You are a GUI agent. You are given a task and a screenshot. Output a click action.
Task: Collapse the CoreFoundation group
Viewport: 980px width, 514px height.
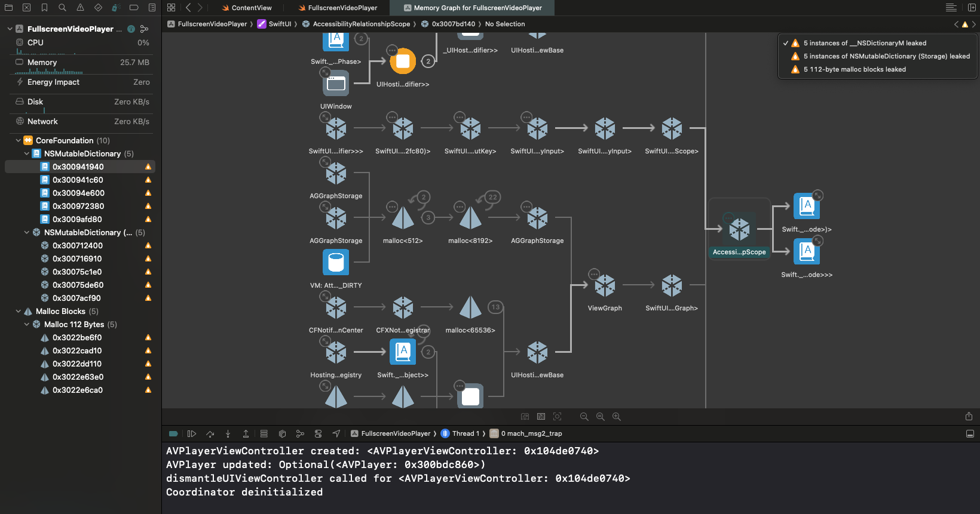pos(19,141)
